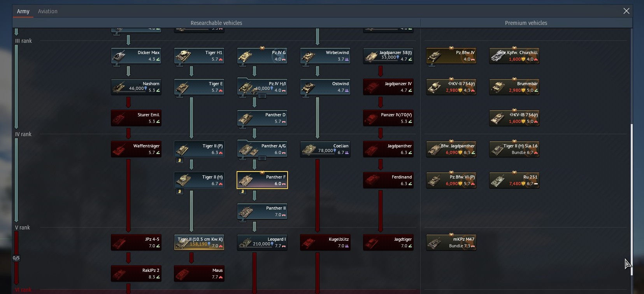Select the Panther II vehicle card
Screen dimensions: 644x294
tap(262, 211)
